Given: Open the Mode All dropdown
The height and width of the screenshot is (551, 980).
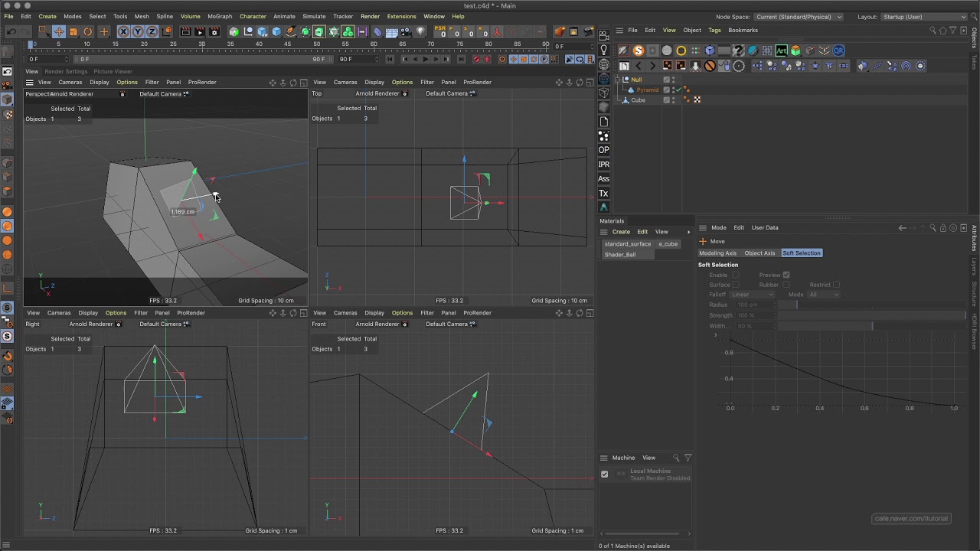Looking at the screenshot, I should pos(824,295).
